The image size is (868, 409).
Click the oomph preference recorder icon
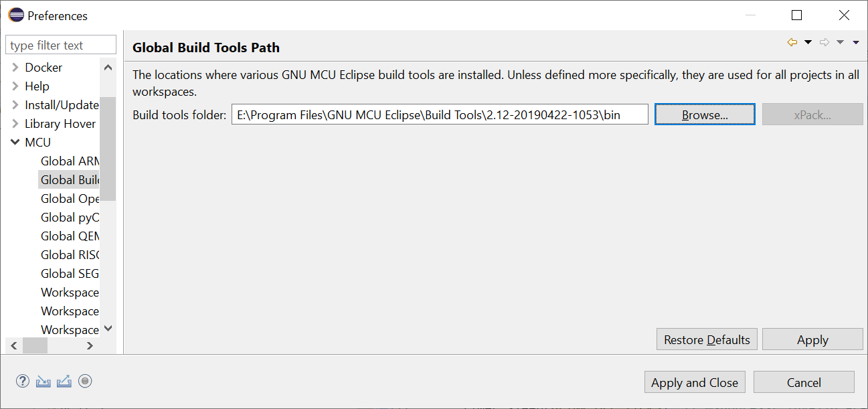coord(85,382)
